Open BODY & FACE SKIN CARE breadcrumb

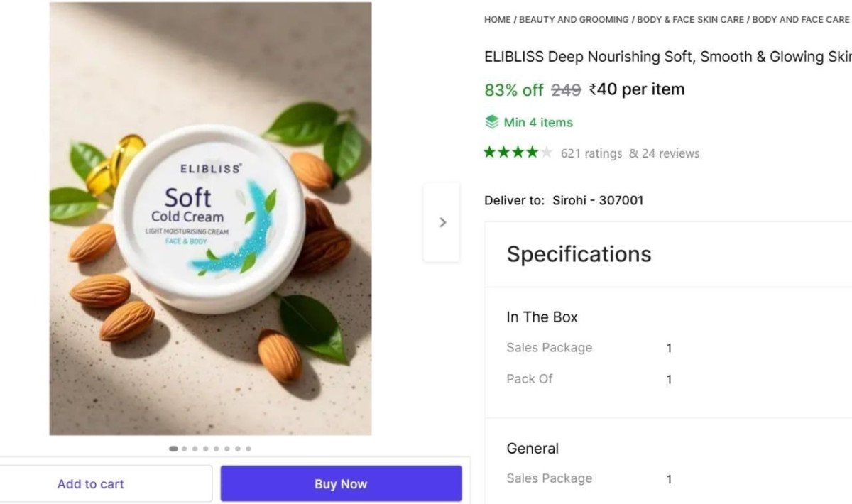690,20
